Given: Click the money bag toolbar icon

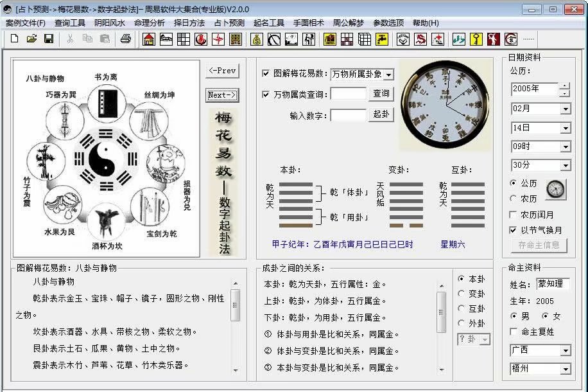Looking at the screenshot, I should pyautogui.click(x=257, y=39).
